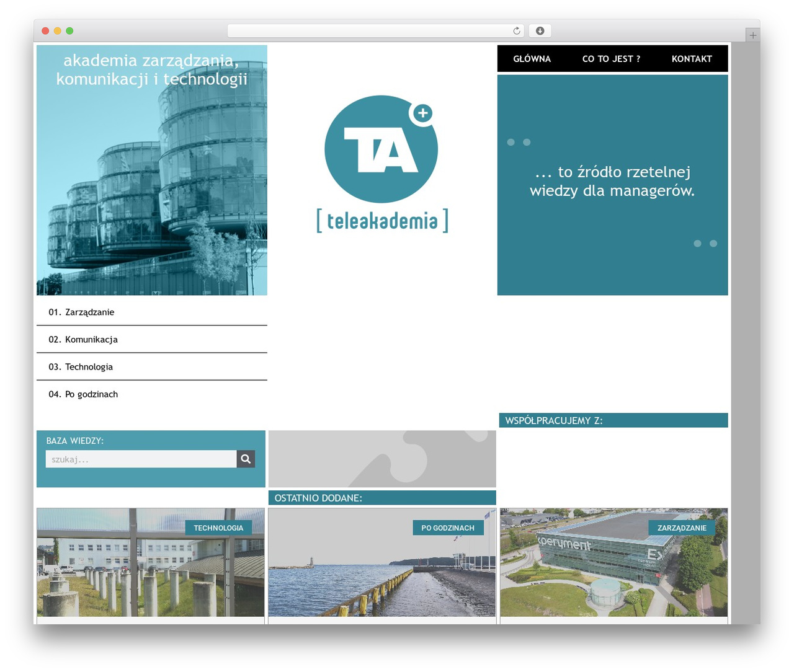The image size is (794, 672).
Task: Open category 03. Technologia
Action: pyautogui.click(x=152, y=366)
